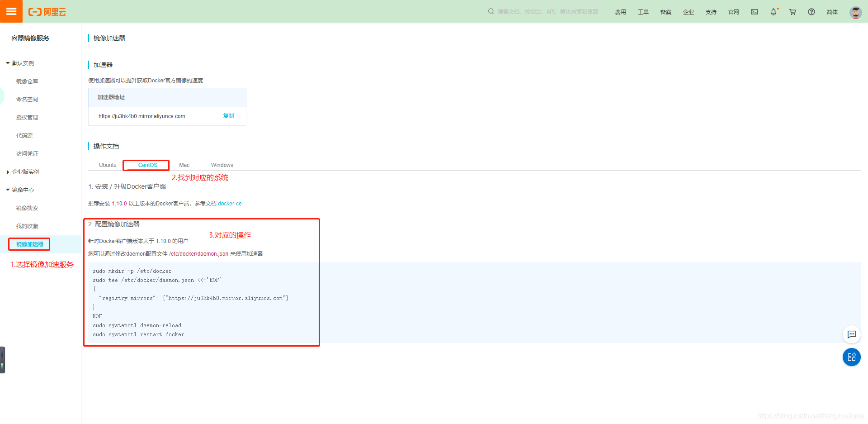The image size is (868, 424).
Task: Open the 备案 menu
Action: 666,12
